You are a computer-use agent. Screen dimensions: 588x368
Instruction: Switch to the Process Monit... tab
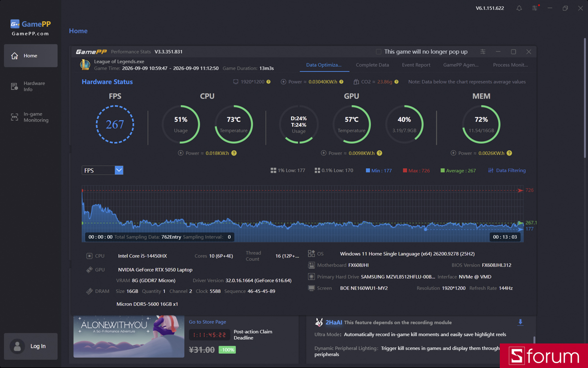click(x=510, y=65)
